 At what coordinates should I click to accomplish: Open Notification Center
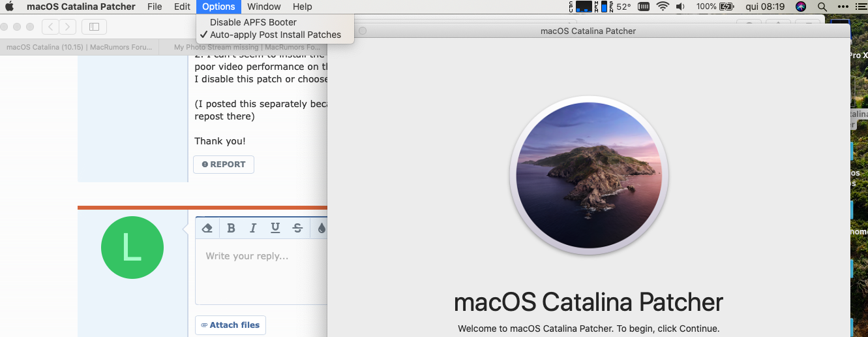860,7
